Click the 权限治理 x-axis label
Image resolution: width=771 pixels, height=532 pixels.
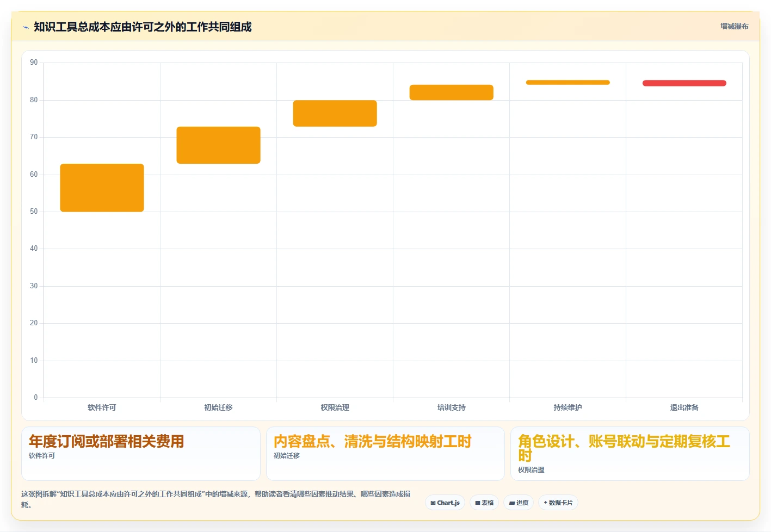coord(335,407)
